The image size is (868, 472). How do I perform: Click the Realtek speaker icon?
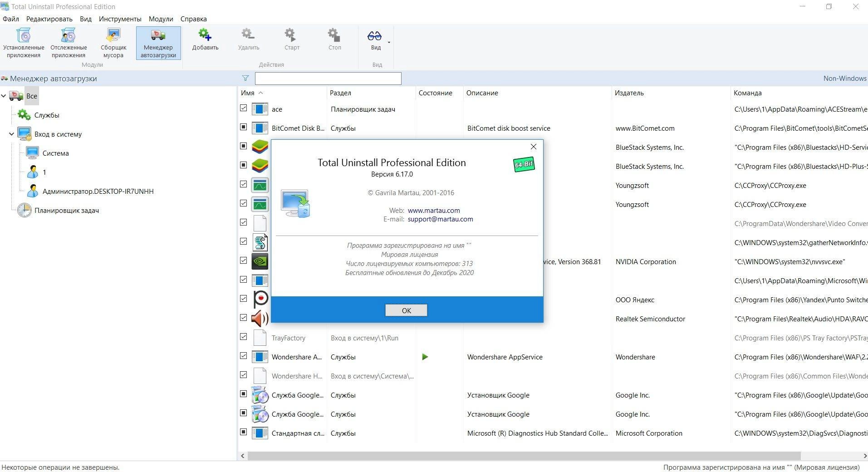260,319
